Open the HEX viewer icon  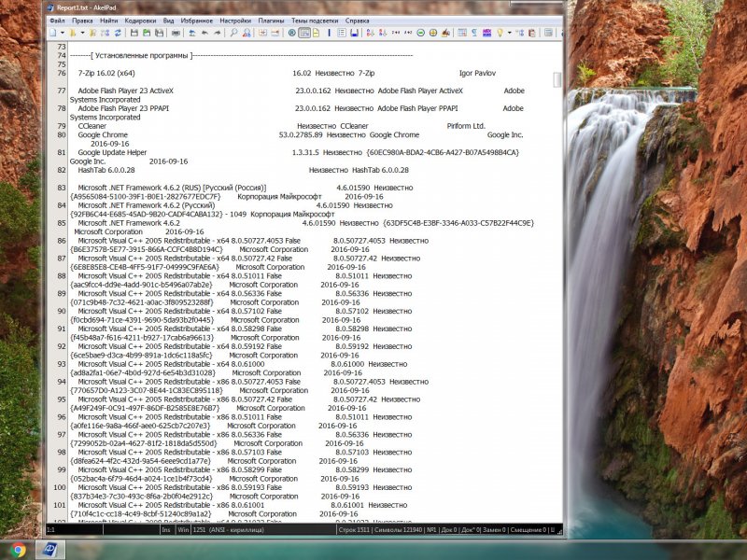486,33
